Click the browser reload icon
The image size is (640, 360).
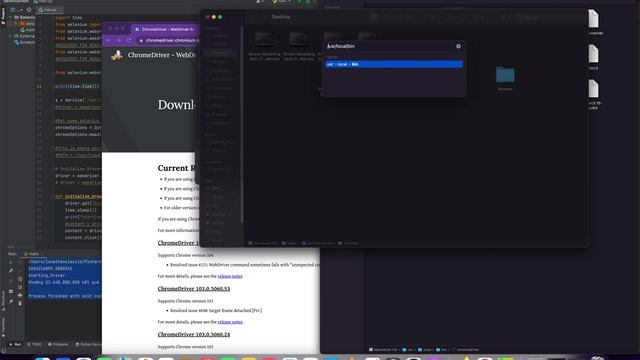(129, 40)
